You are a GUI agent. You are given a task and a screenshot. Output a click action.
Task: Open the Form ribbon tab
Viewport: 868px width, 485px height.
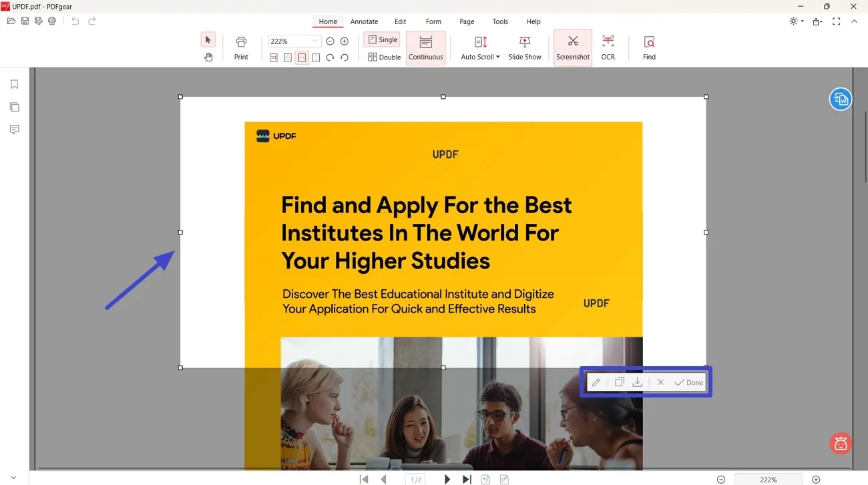point(433,21)
